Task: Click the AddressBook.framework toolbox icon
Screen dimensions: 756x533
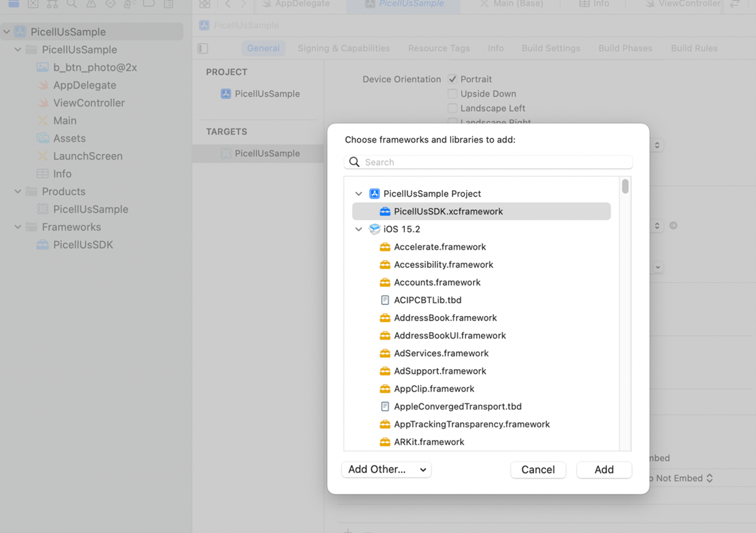Action: (x=385, y=318)
